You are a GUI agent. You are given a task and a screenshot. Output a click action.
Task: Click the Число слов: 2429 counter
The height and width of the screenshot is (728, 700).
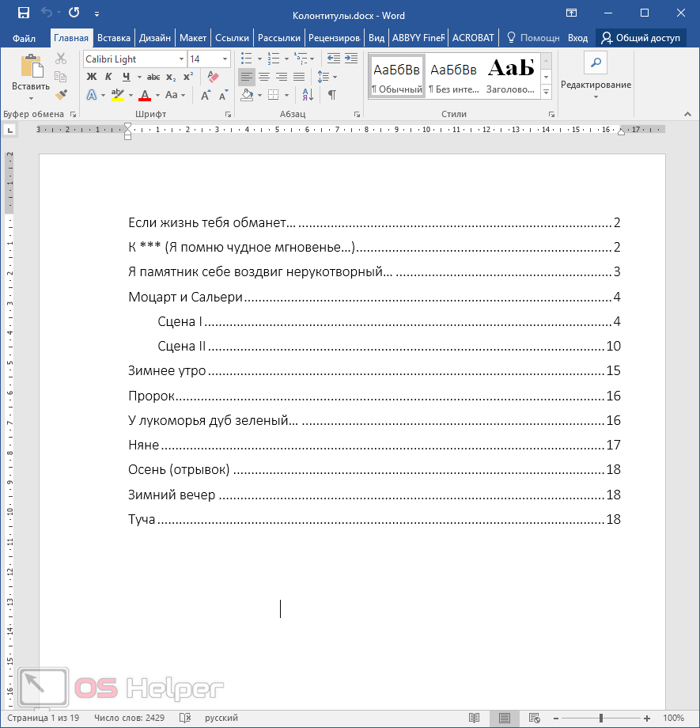[129, 718]
